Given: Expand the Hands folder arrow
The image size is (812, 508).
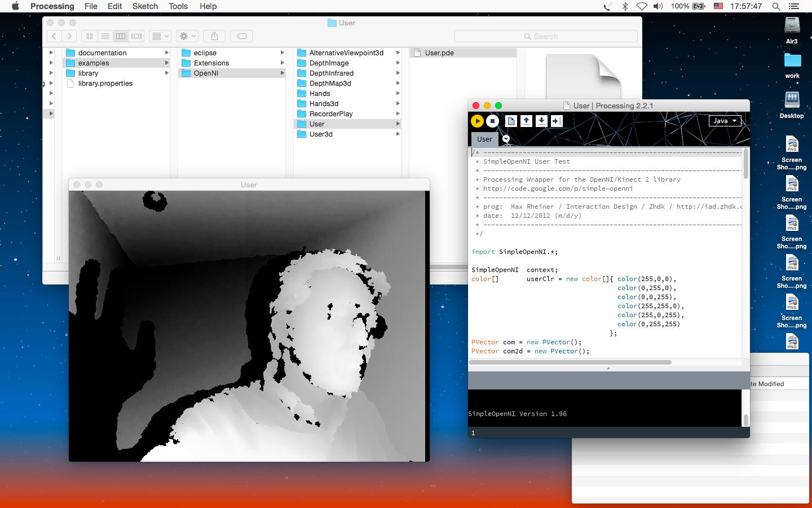Looking at the screenshot, I should tap(398, 94).
